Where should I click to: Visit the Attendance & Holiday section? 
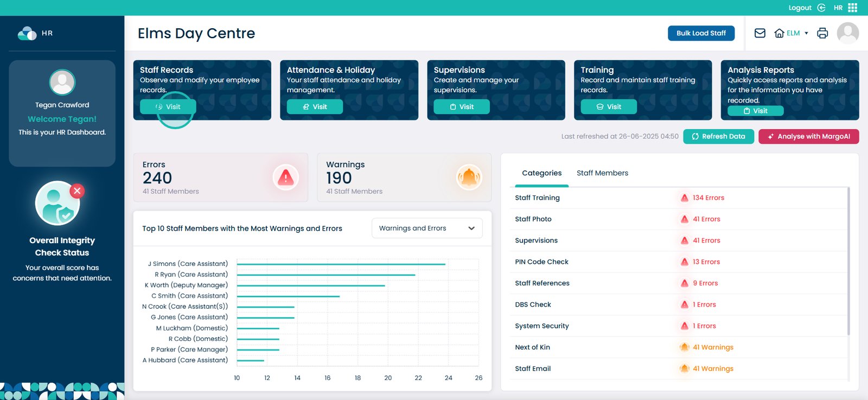[x=315, y=107]
